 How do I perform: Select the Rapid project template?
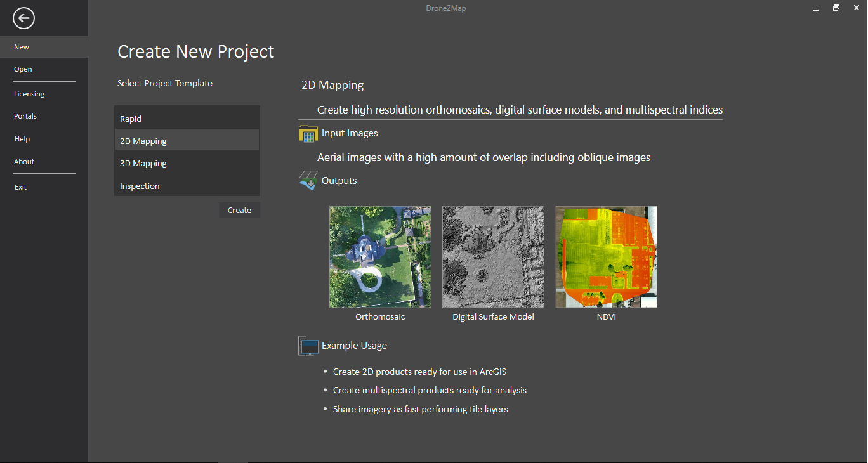187,119
